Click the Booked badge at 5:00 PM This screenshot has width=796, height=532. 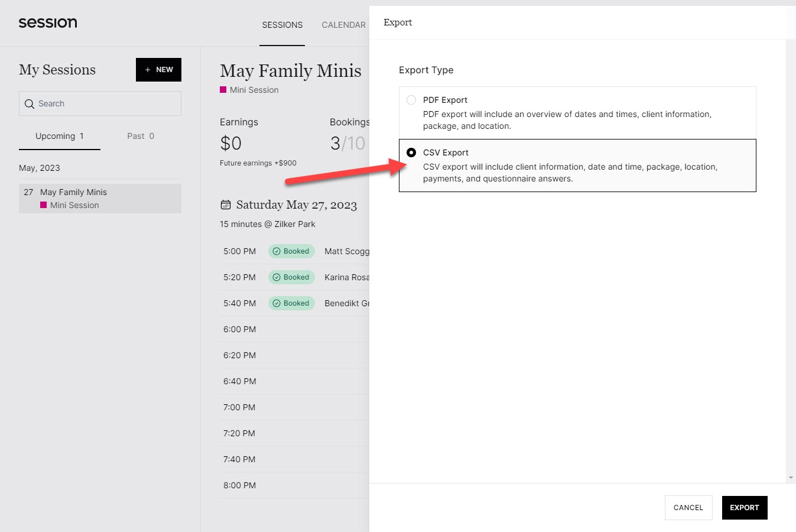point(291,251)
